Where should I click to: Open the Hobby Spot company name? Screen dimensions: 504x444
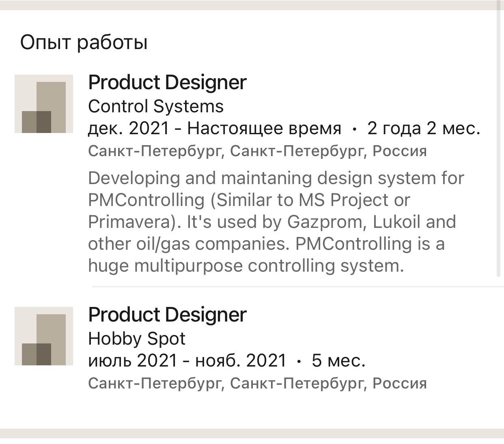(137, 339)
